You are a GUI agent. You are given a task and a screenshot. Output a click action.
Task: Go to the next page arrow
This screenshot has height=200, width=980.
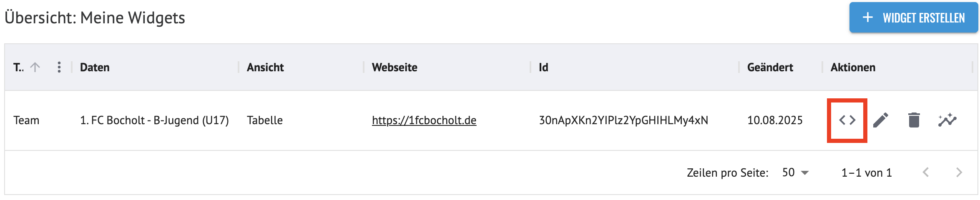(x=959, y=172)
